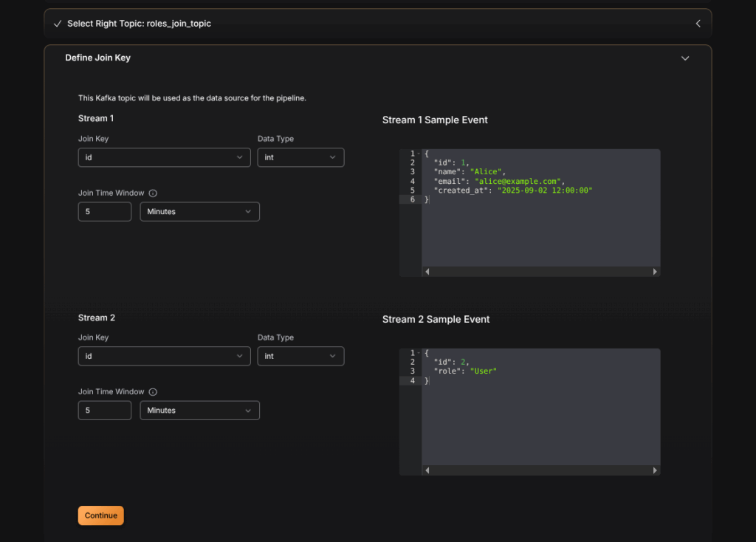Click the Stream 1 Join Time Window info icon
The image size is (756, 542).
(x=153, y=193)
